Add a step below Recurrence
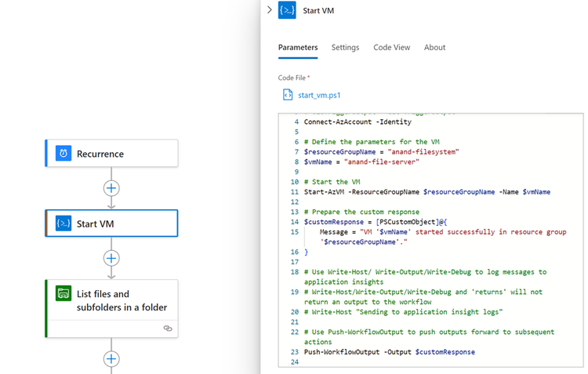Viewport: 588px width, 374px height. pyautogui.click(x=111, y=188)
